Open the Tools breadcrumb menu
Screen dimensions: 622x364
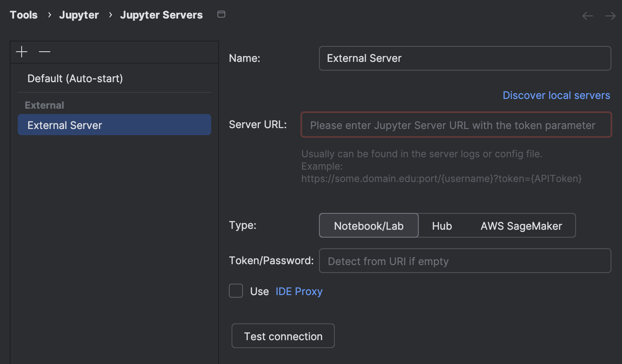(23, 15)
